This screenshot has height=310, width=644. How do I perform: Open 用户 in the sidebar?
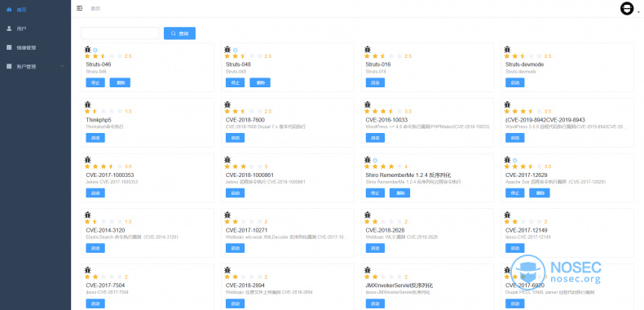pos(35,29)
